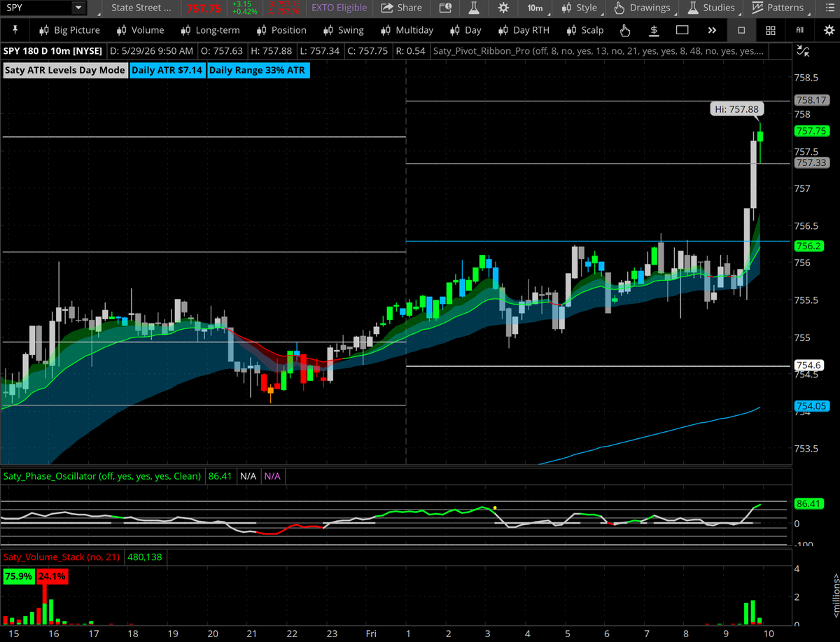Select the All charts layout option

[799, 30]
